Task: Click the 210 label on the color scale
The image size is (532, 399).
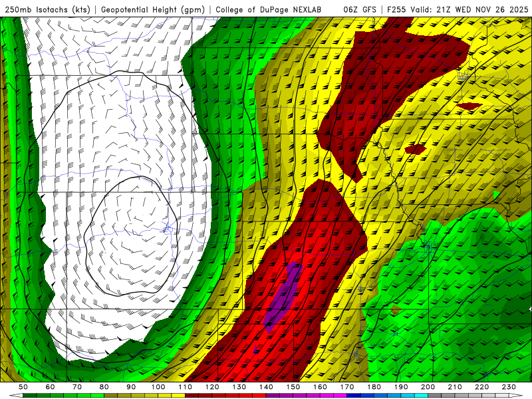Action: point(455,387)
